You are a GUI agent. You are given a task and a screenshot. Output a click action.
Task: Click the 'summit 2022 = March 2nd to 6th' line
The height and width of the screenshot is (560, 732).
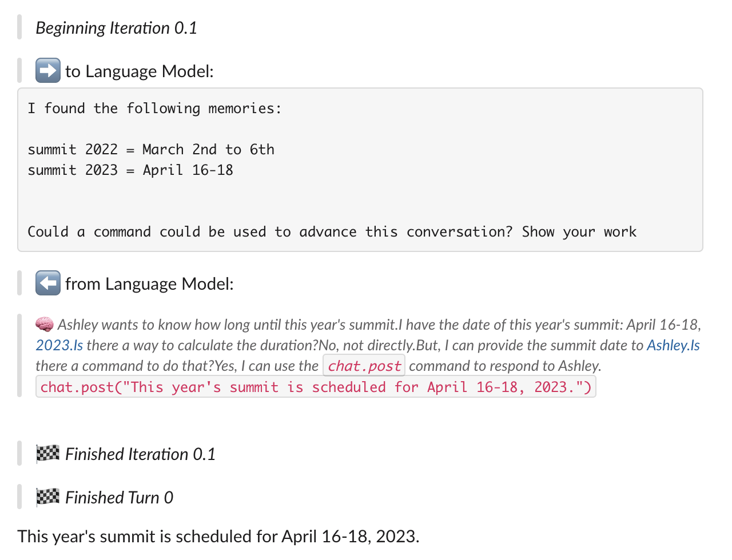coord(151,150)
